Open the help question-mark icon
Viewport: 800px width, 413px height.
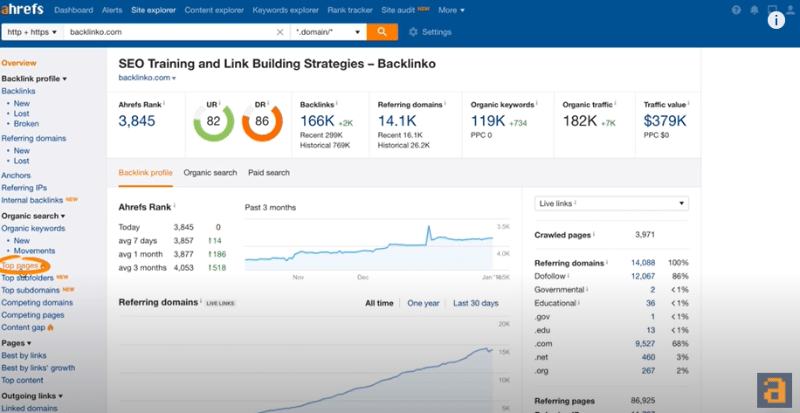coord(736,10)
